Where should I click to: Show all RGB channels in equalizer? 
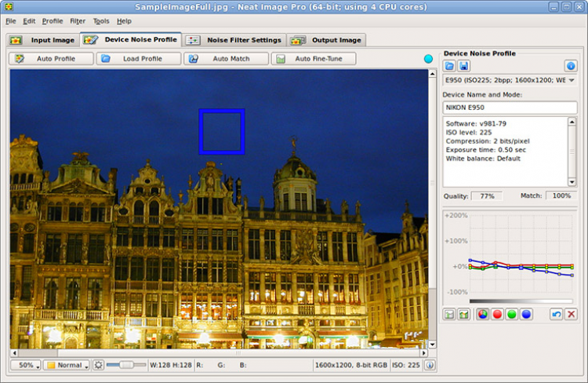tap(483, 314)
